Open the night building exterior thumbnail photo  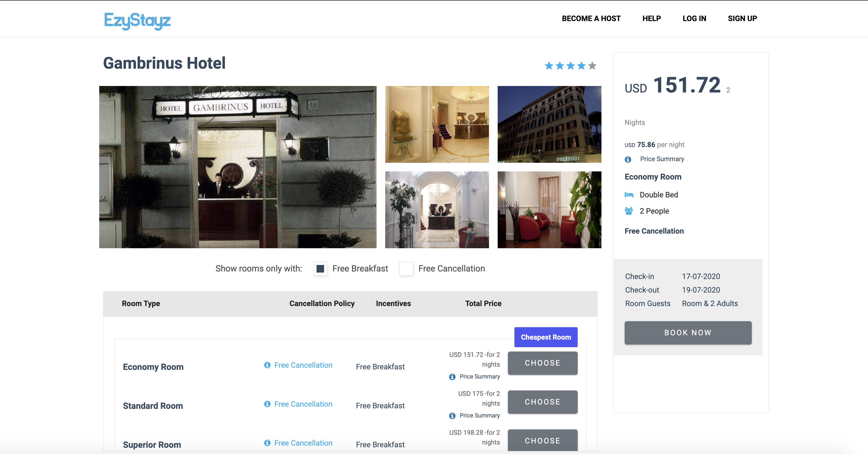[549, 124]
